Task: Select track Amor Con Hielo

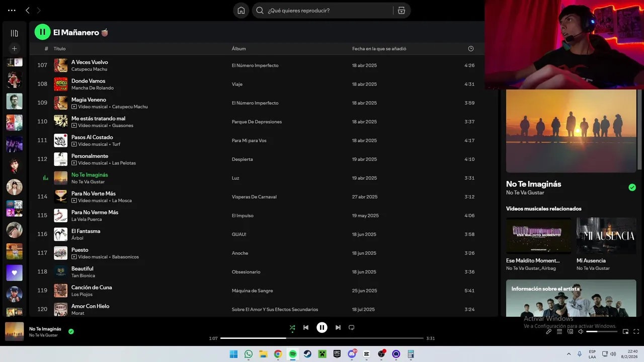Action: (x=90, y=306)
